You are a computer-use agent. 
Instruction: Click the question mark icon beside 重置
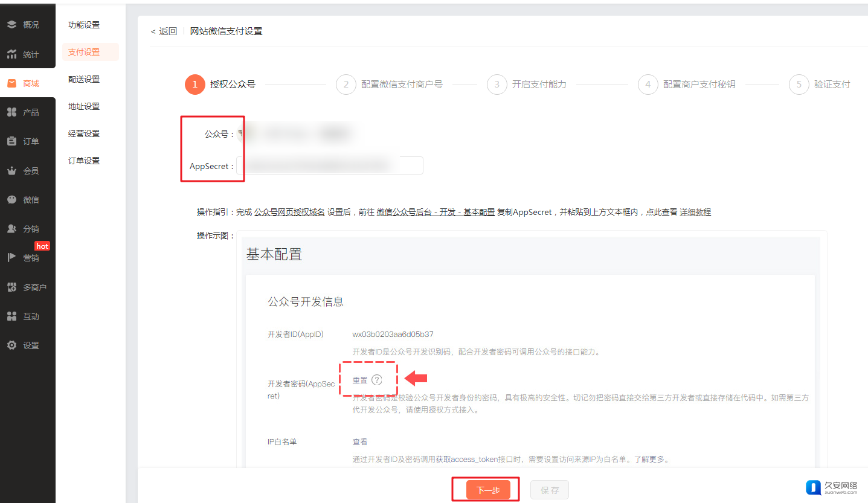(377, 380)
